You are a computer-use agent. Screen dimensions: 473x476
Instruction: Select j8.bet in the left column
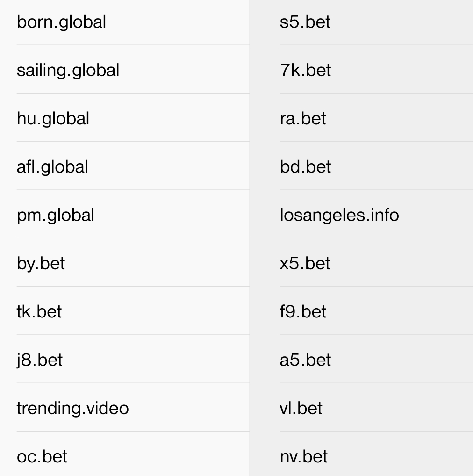click(40, 360)
